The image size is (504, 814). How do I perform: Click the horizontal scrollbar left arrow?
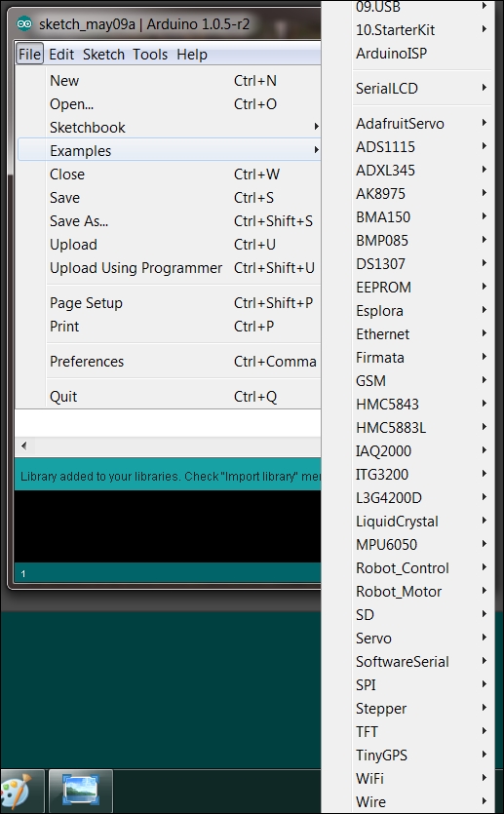(23, 446)
